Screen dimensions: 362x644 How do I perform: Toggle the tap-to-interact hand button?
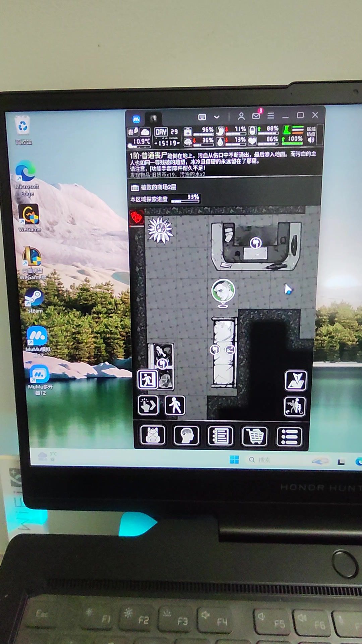pyautogui.click(x=148, y=405)
